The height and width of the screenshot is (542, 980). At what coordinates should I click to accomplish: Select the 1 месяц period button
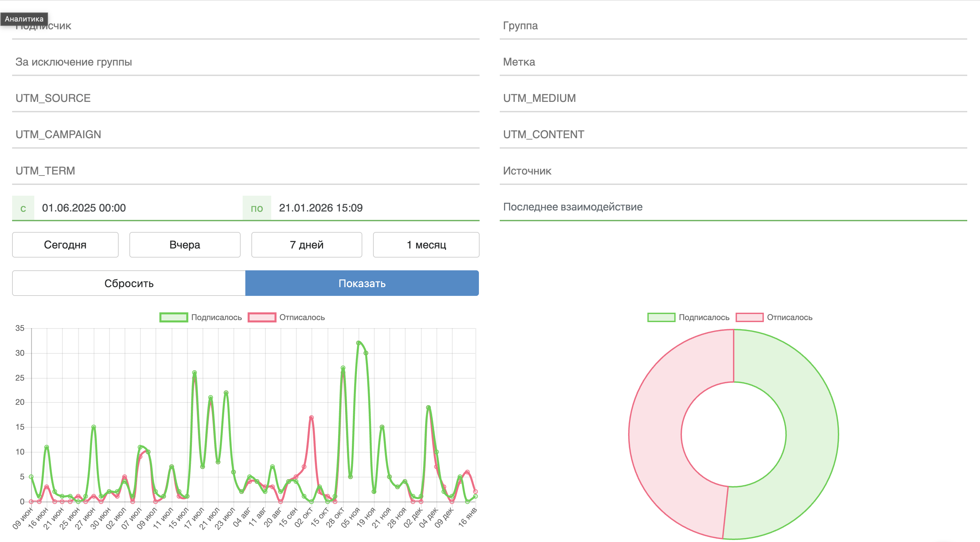point(426,245)
